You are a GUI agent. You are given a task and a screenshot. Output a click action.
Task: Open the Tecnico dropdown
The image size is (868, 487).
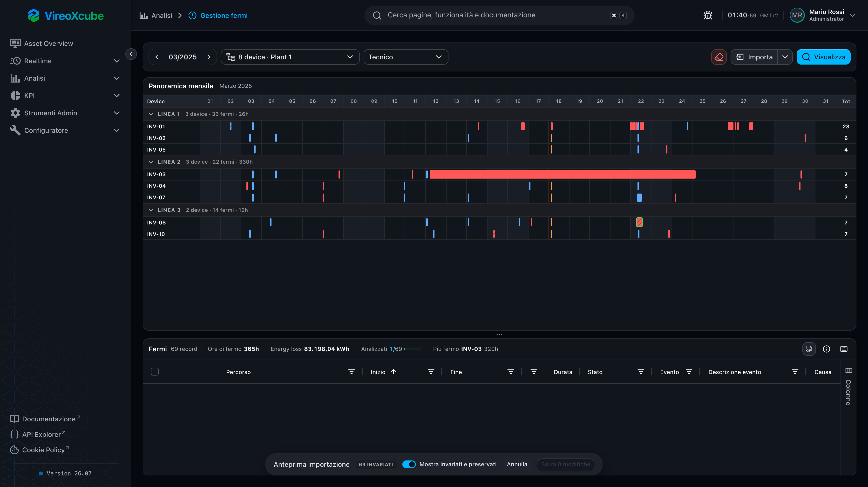tap(406, 57)
